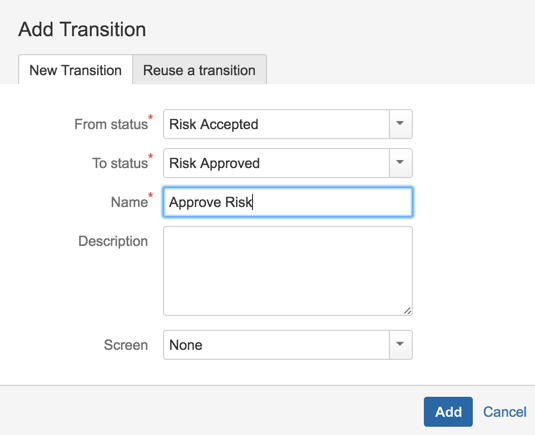535x435 pixels.
Task: Click the Screen label
Action: [126, 345]
